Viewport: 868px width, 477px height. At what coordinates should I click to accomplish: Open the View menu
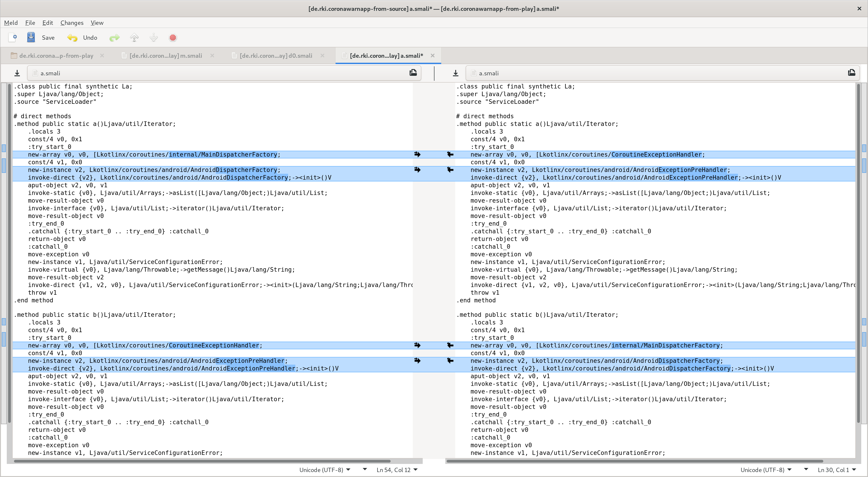pos(97,23)
